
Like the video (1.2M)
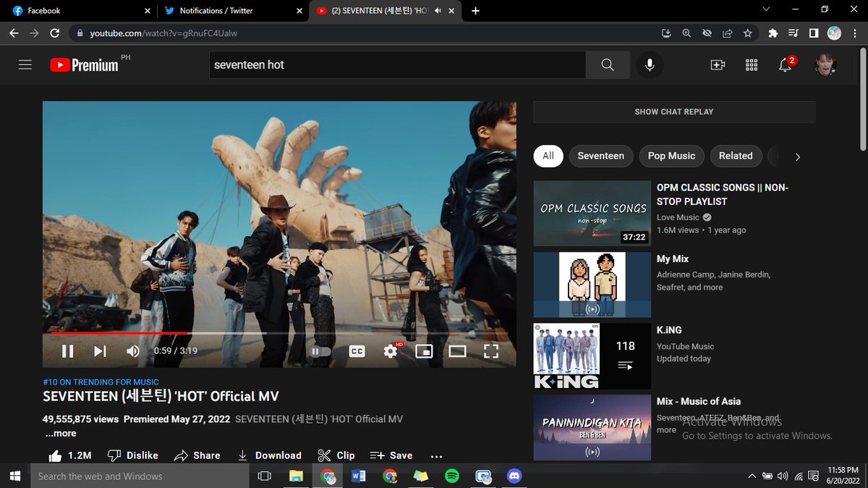click(x=69, y=455)
